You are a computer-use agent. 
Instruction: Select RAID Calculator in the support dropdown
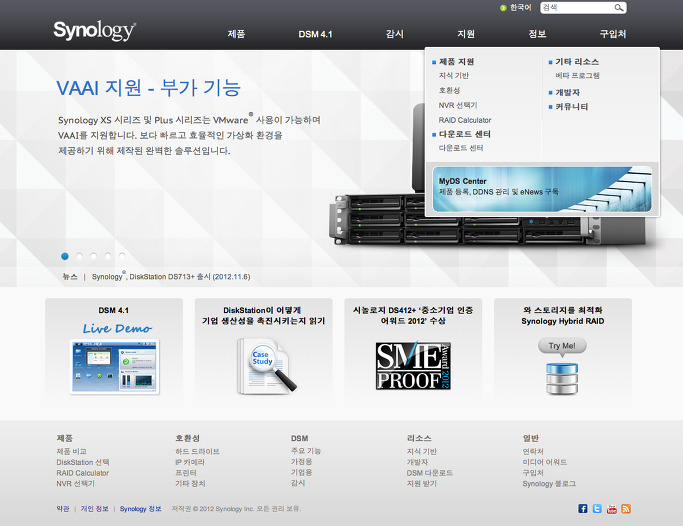[465, 120]
